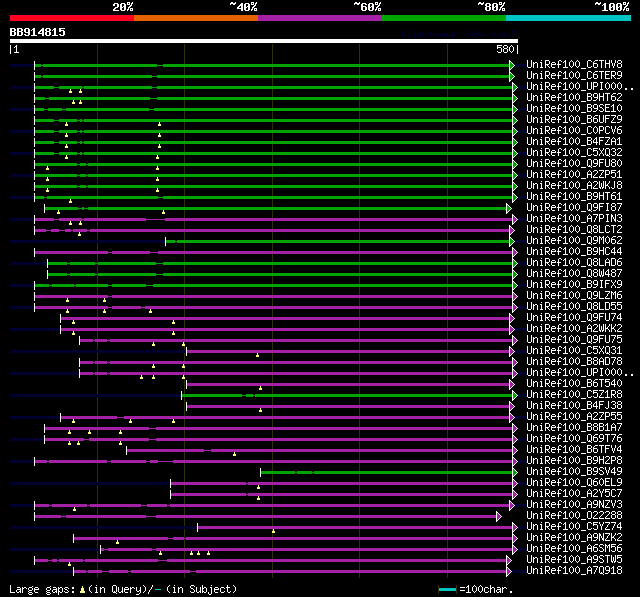Open hit UniRef100_C6TER9

(574, 75)
